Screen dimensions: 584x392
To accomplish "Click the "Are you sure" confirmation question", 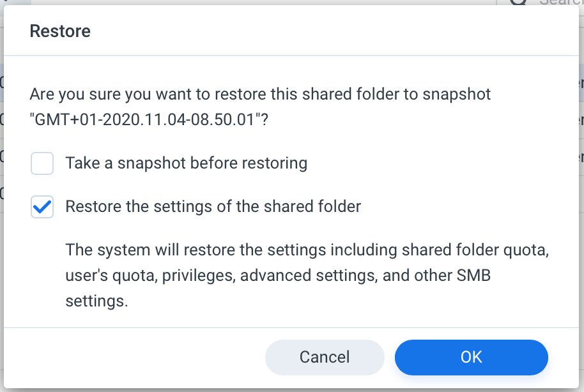I will [260, 107].
